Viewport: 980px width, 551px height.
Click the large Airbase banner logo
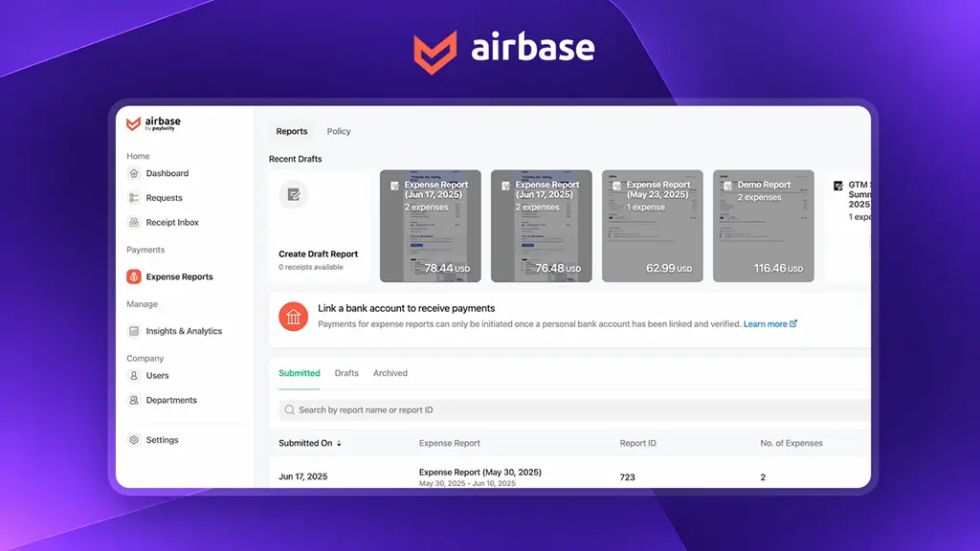[503, 52]
